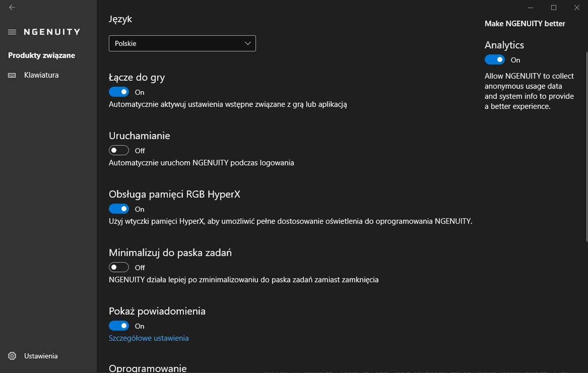
Task: Click the chevron on Polskie dropdown
Action: tap(248, 43)
